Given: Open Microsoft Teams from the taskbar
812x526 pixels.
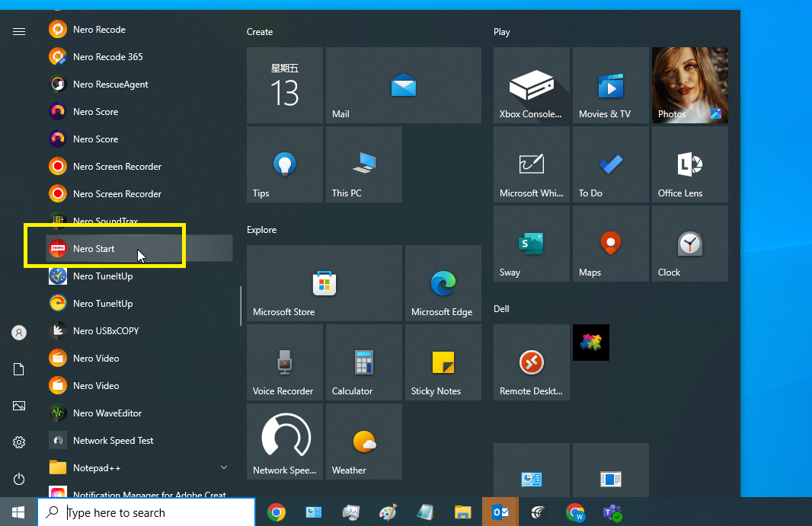Looking at the screenshot, I should pyautogui.click(x=612, y=512).
